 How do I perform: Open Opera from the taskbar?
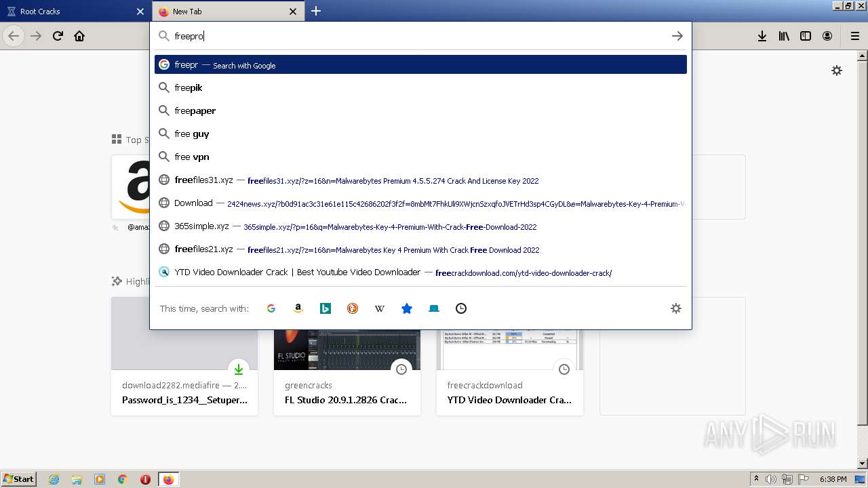[x=145, y=479]
